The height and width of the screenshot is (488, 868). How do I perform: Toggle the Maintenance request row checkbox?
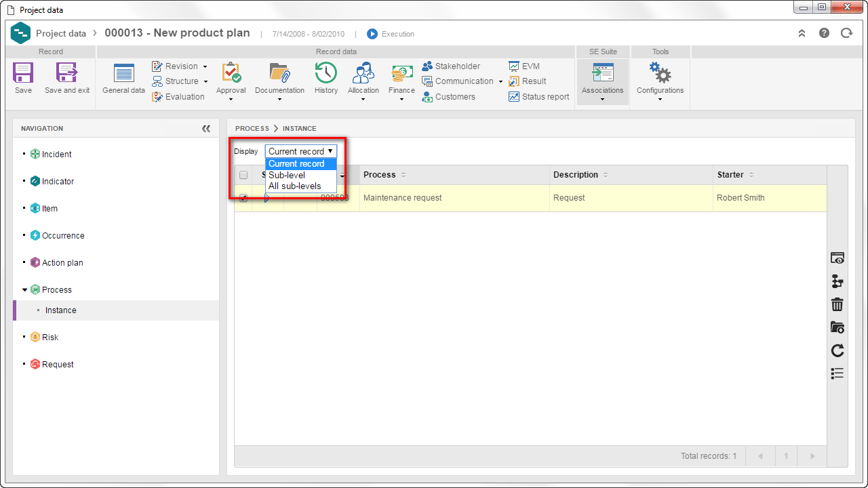point(243,198)
